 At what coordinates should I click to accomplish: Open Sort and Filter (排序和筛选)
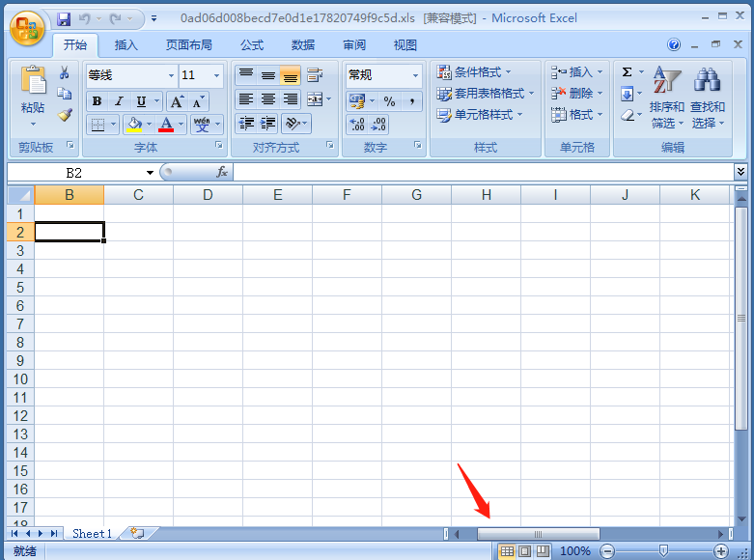point(666,98)
